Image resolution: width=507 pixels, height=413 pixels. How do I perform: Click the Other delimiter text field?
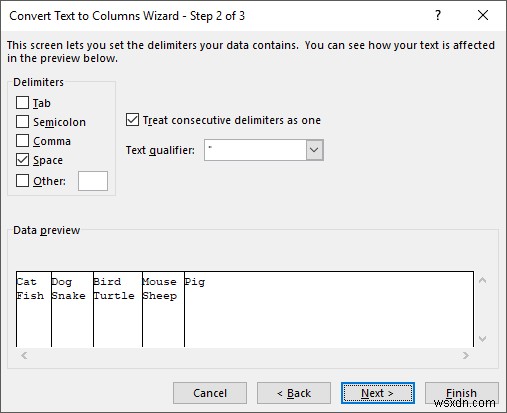(x=93, y=181)
